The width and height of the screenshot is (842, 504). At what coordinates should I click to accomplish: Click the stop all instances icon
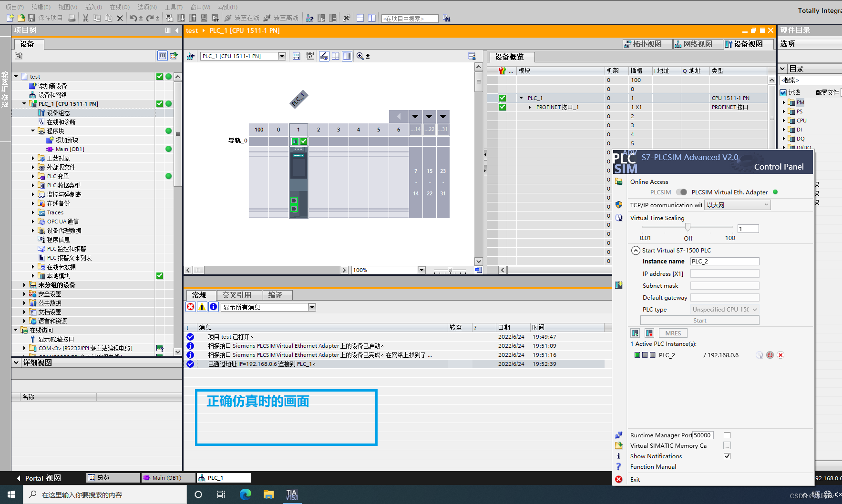coord(649,333)
